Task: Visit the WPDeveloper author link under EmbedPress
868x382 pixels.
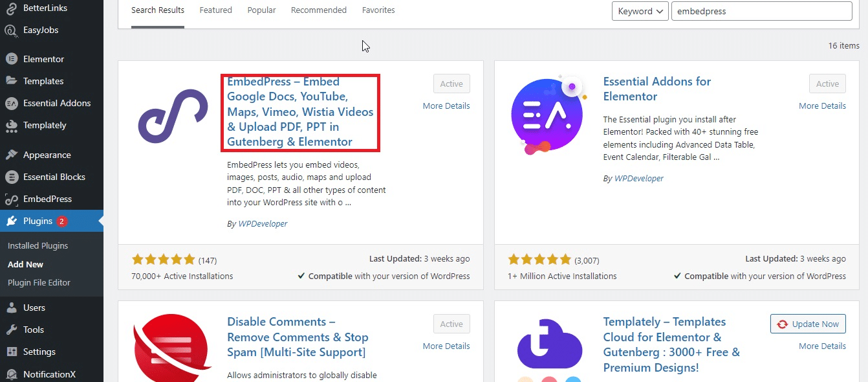Action: point(262,223)
